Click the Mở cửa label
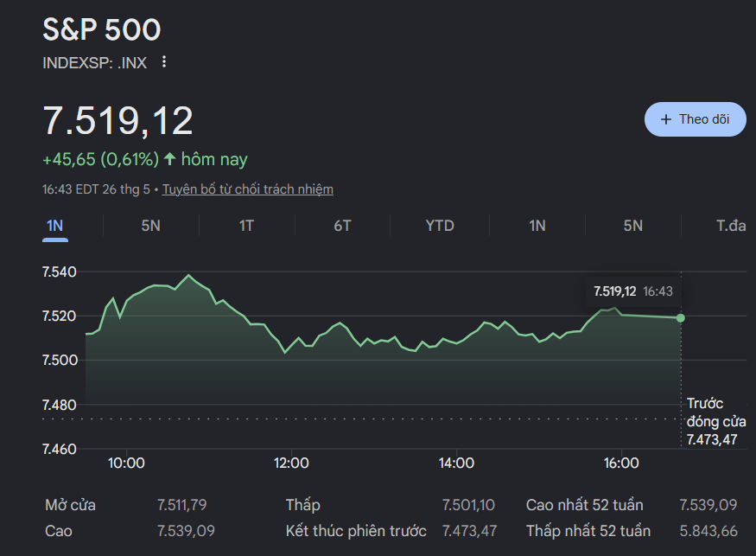The width and height of the screenshot is (756, 556). tap(70, 505)
